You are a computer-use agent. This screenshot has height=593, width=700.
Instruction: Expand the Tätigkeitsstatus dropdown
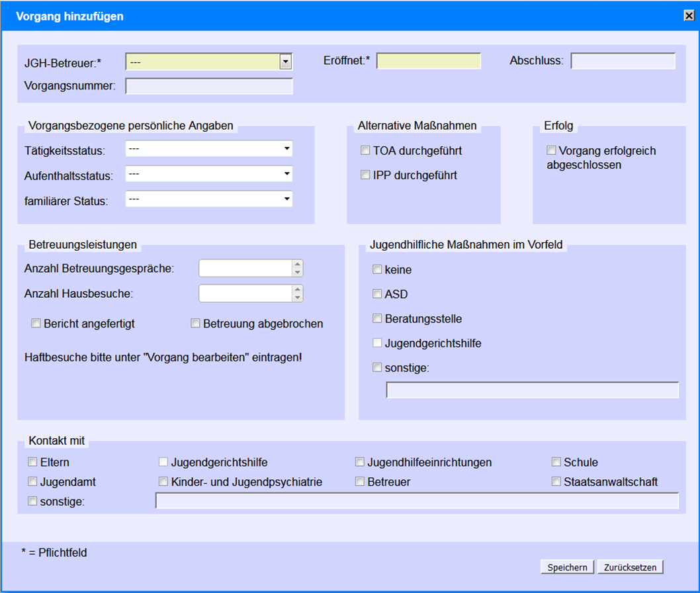(x=286, y=150)
